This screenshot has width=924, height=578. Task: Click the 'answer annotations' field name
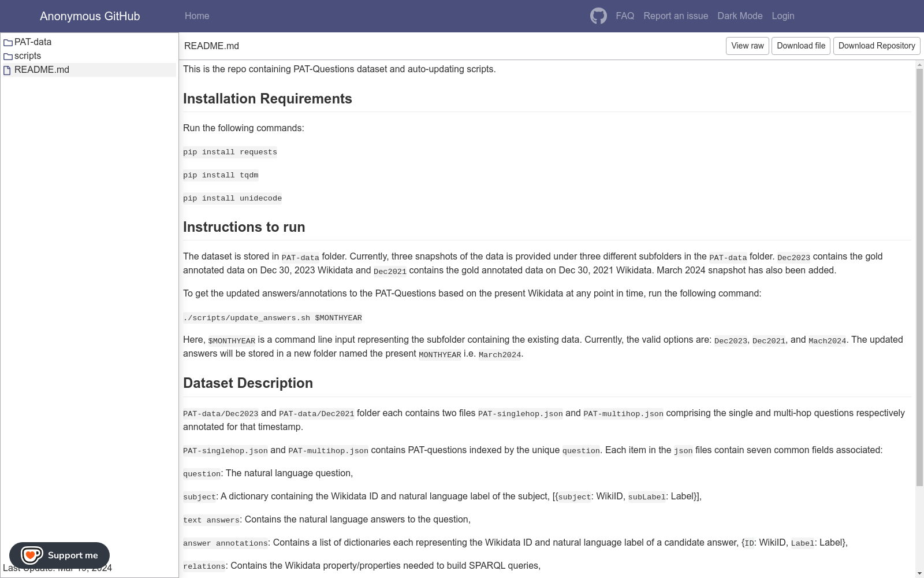(x=225, y=543)
